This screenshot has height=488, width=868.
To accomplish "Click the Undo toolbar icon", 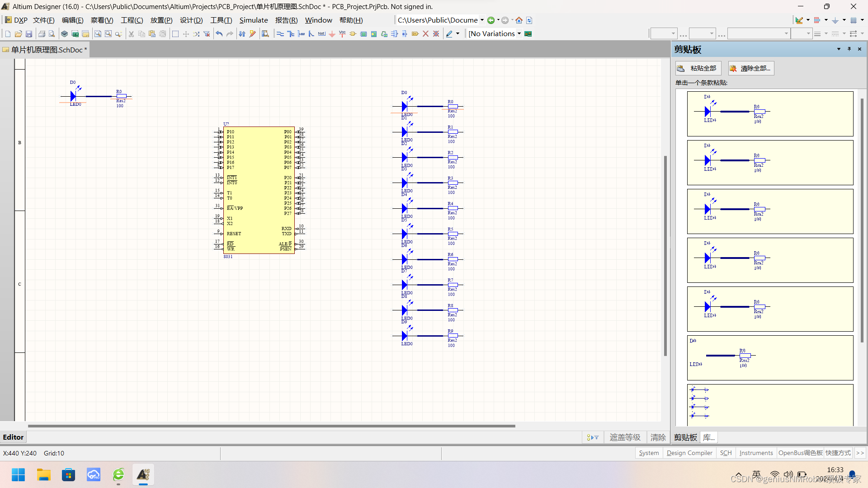I will point(218,33).
